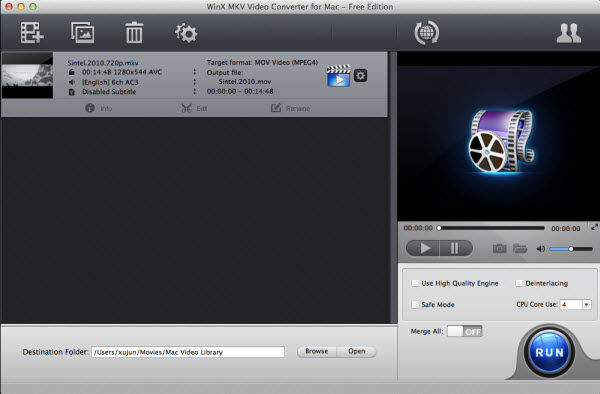Click the trash delete icon
Screen dimensions: 600x394
tap(134, 33)
